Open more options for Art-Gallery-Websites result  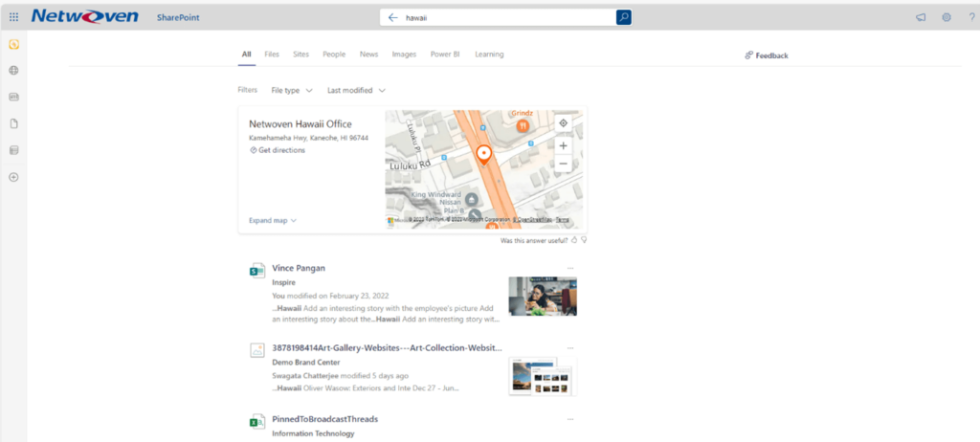tap(570, 348)
